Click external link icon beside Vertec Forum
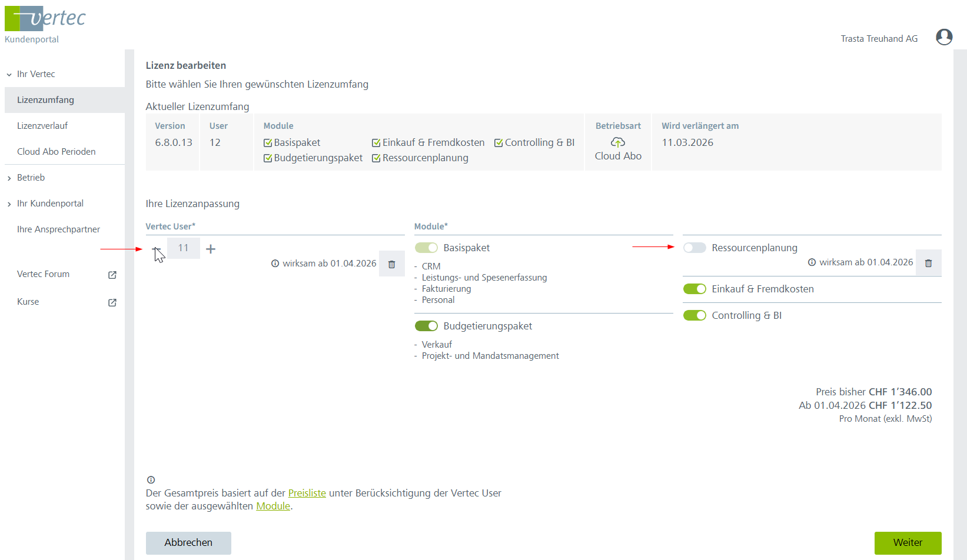 tap(112, 275)
